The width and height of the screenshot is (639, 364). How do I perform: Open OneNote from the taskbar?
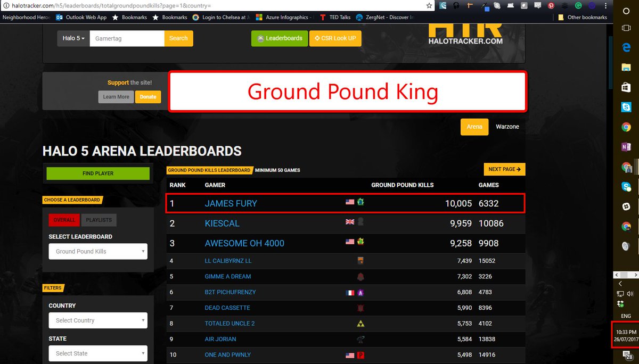(626, 146)
